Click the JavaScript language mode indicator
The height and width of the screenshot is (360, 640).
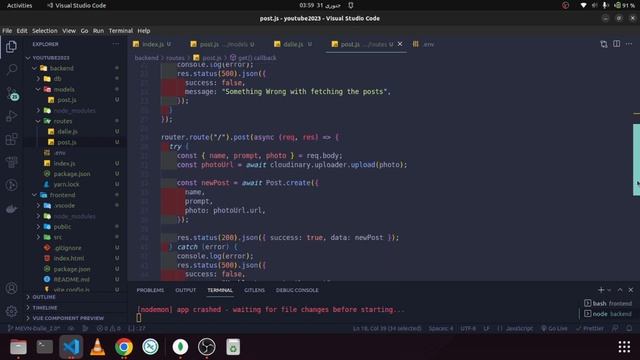[519, 328]
